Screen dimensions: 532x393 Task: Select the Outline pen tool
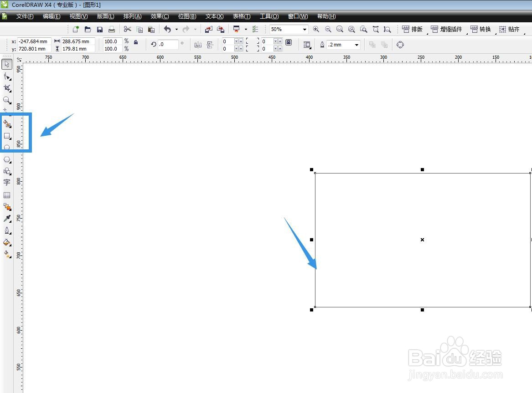7,231
